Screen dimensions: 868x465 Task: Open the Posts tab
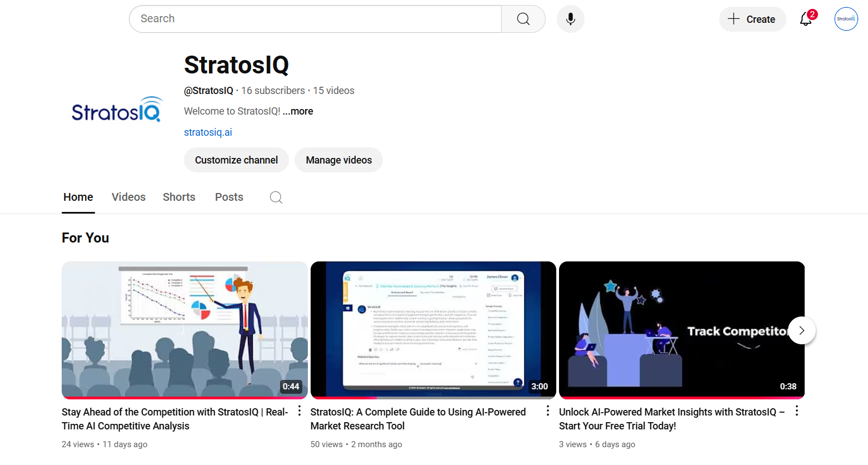[x=228, y=197]
